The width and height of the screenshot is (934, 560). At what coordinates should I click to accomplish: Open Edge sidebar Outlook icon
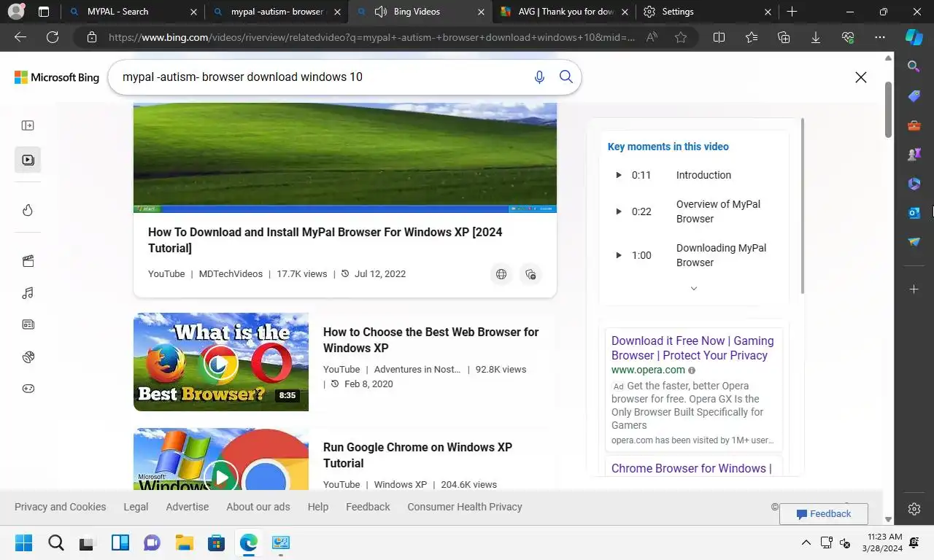[x=914, y=213]
